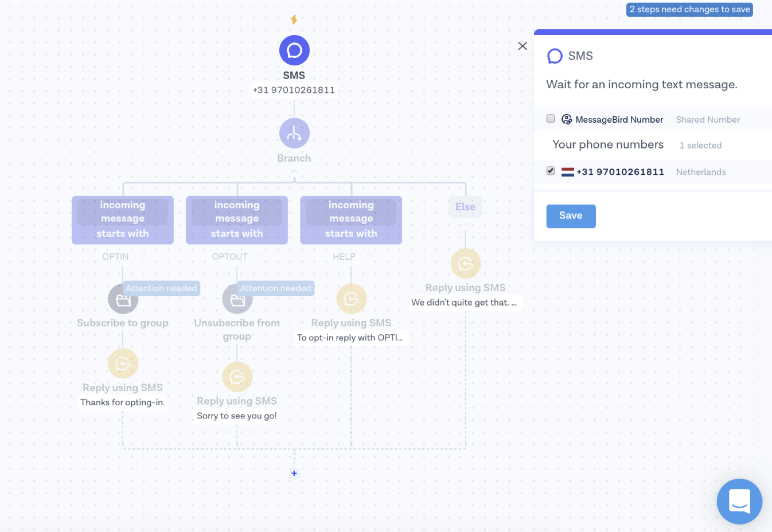Viewport: 772px width, 532px height.
Task: Open the chat support widget
Action: click(739, 501)
